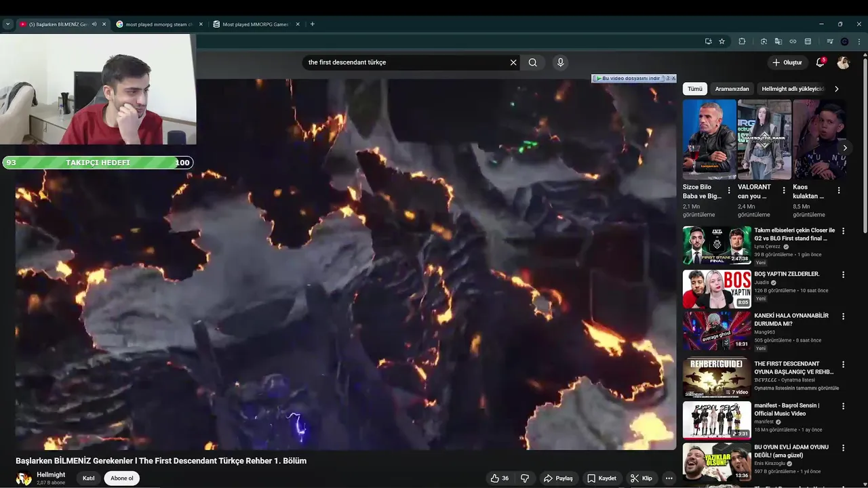Open options for BU OYUN EVLİ ADAM video

(844, 448)
